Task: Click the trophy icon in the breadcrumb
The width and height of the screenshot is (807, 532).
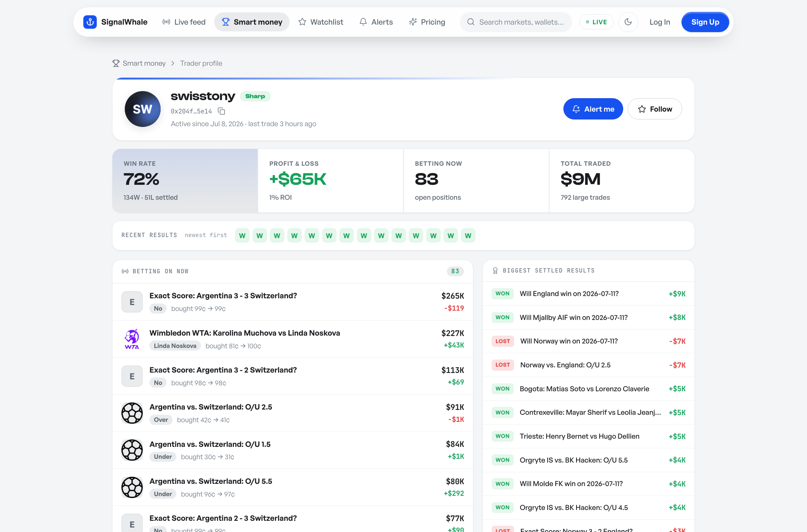Action: pos(116,63)
